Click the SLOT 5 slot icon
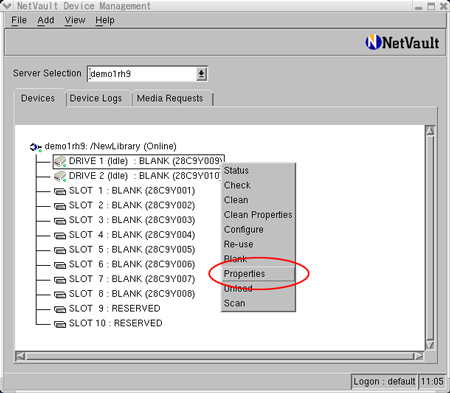 click(x=60, y=250)
